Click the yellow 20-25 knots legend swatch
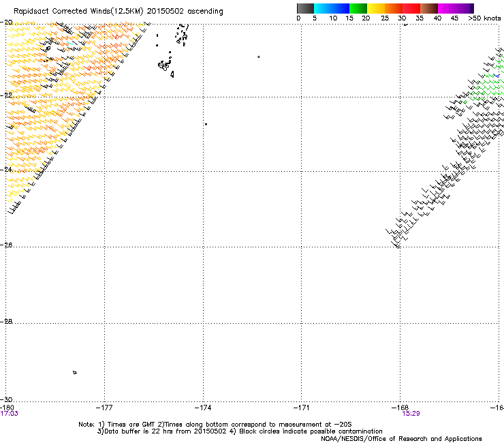Viewport: 504px width, 443px height. click(x=376, y=8)
